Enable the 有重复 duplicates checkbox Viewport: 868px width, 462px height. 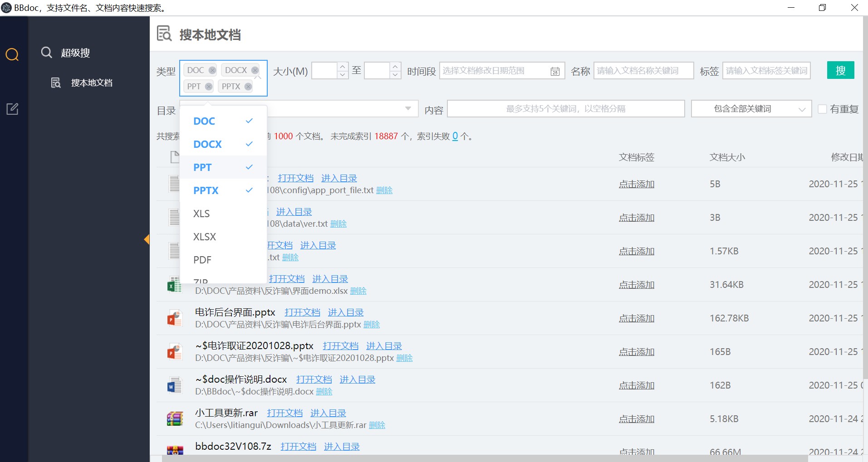[x=822, y=109]
